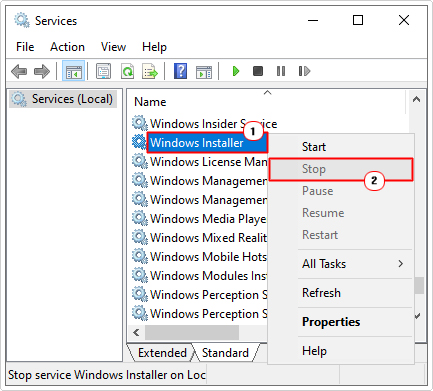Click the Refresh toolbar icon
433x391 pixels.
coord(127,71)
